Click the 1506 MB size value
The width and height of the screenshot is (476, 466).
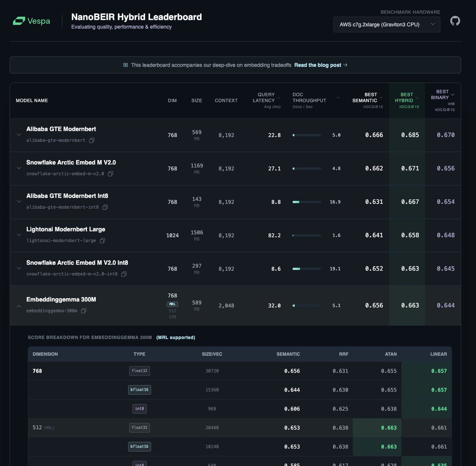pos(197,236)
